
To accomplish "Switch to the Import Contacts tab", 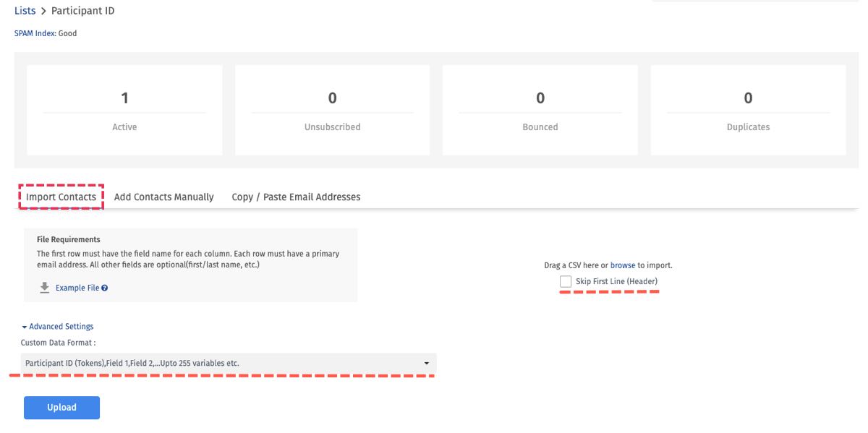I will click(61, 197).
